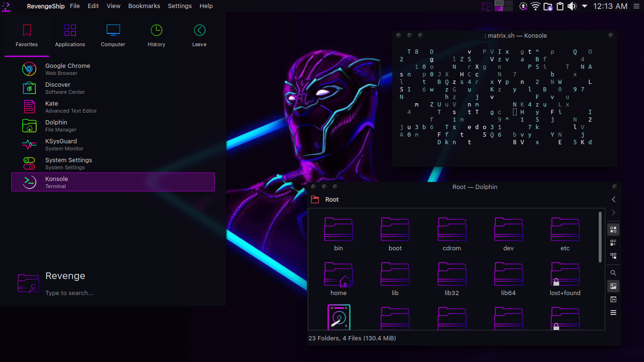Select the dev folder in Dolphin
The height and width of the screenshot is (362, 644).
(508, 234)
